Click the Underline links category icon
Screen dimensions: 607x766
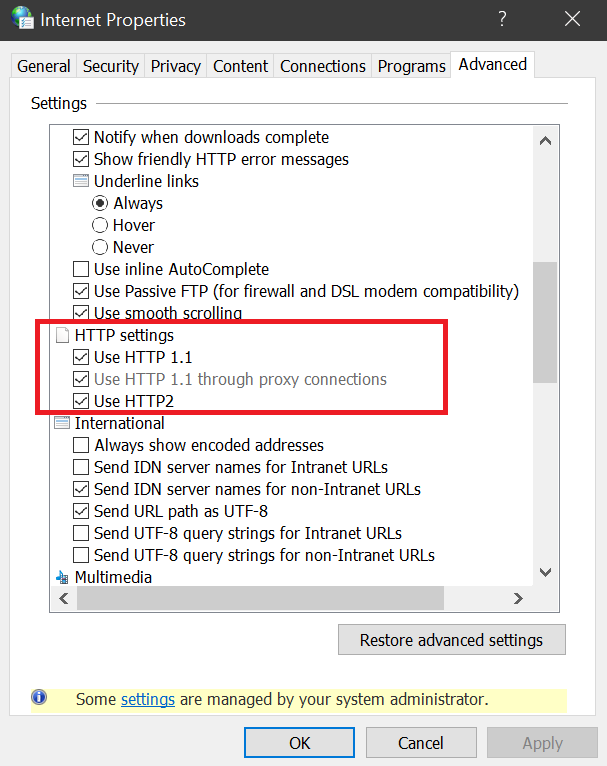[81, 182]
